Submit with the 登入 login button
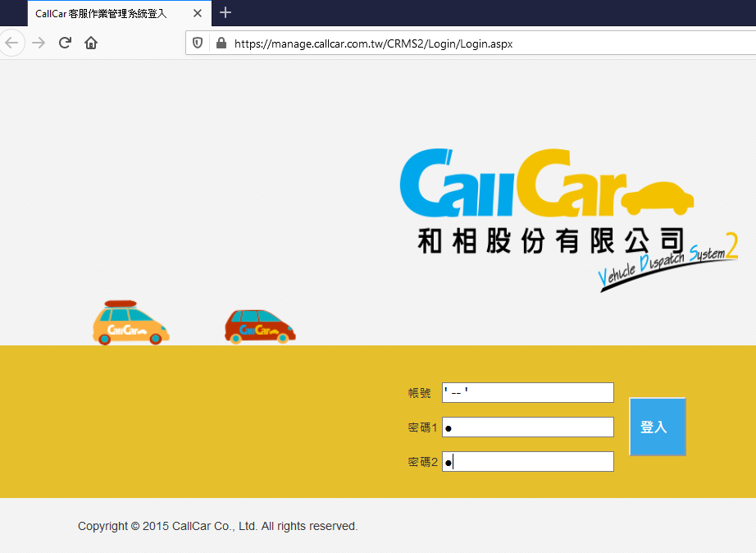The image size is (756, 553). point(658,427)
